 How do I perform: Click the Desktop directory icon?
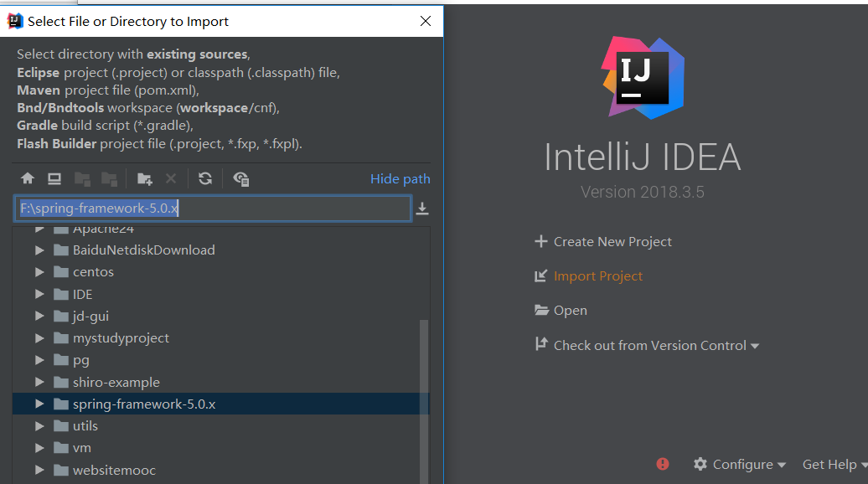click(54, 178)
